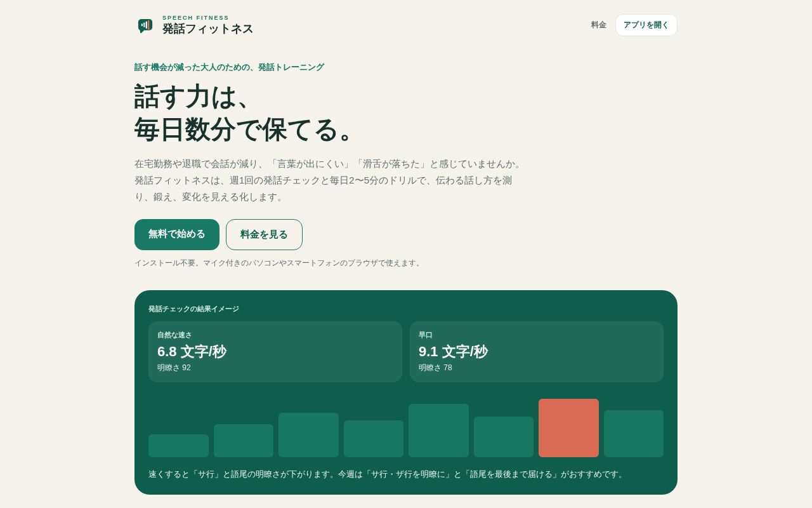The image size is (812, 508).
Task: Click the 明瞭さ 78 value
Action: click(x=435, y=368)
